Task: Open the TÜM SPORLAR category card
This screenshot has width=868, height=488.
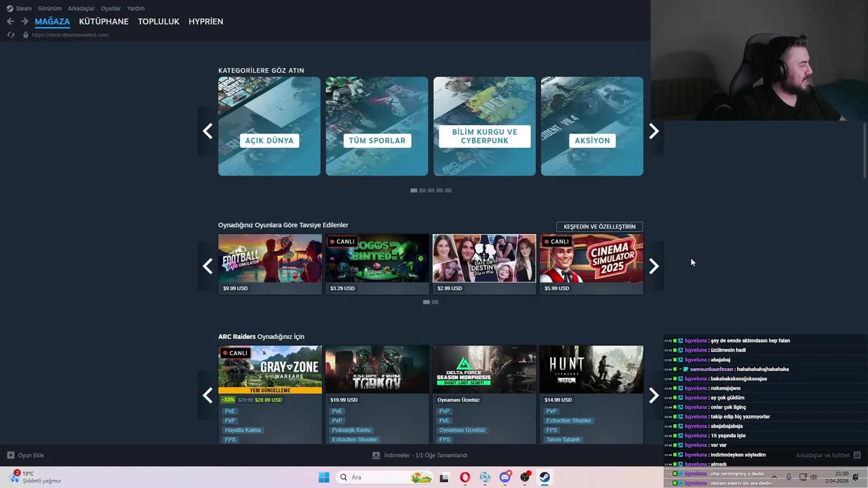Action: (x=377, y=126)
